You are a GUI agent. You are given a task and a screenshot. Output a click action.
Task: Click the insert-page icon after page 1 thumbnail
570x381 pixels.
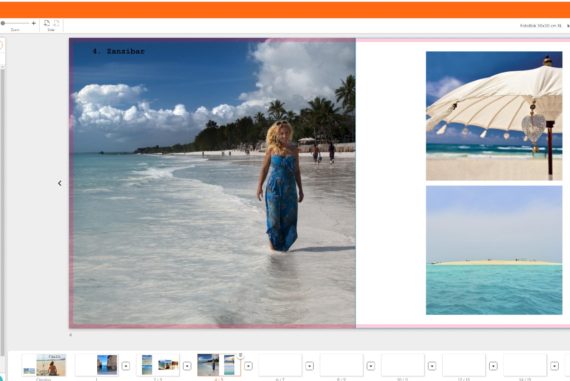tap(126, 366)
